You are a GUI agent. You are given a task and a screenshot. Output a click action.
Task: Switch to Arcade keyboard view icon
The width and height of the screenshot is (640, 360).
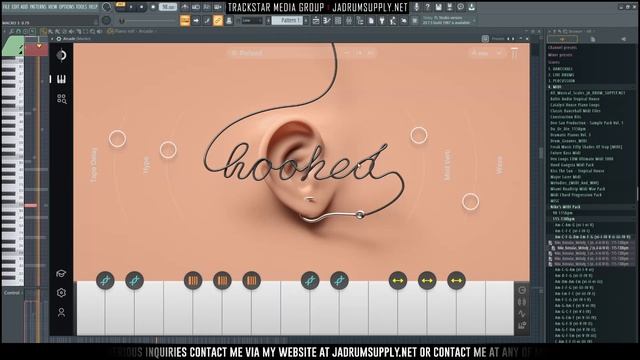pyautogui.click(x=62, y=79)
